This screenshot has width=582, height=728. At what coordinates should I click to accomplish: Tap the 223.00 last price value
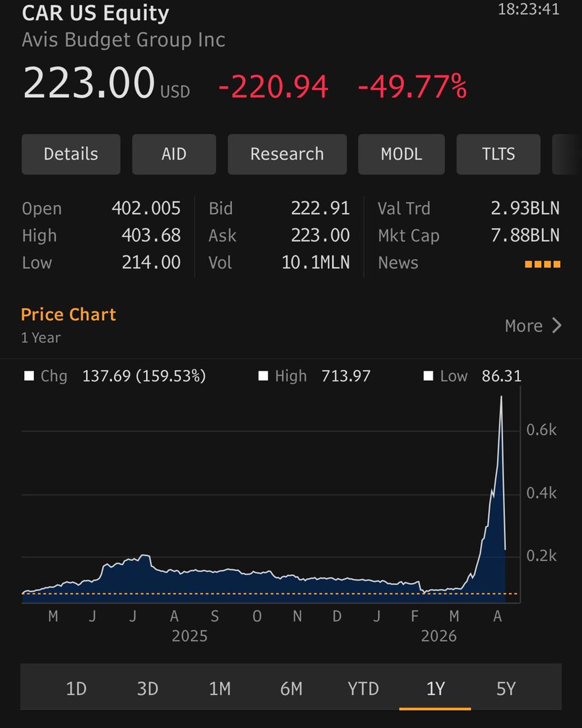point(89,83)
